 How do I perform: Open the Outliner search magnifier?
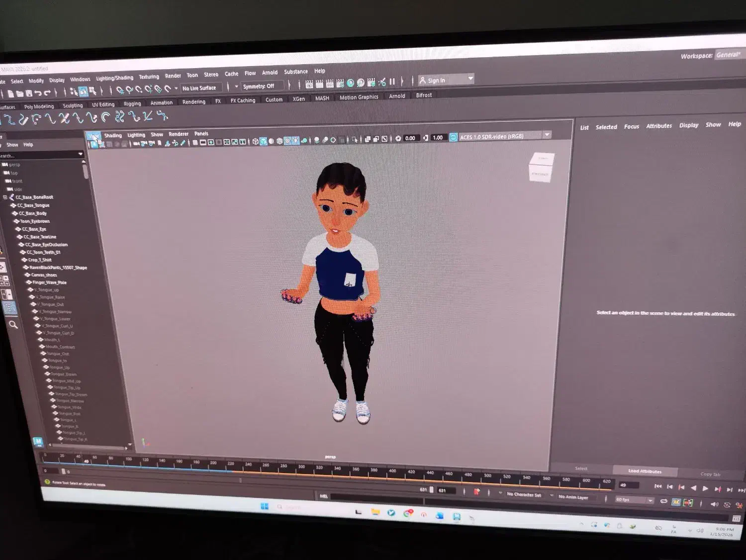point(13,325)
